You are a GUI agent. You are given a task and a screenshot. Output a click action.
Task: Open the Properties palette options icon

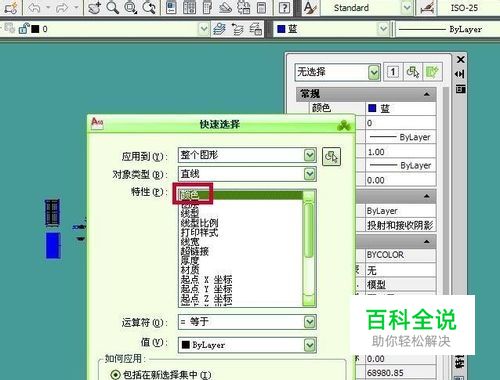coord(460,89)
